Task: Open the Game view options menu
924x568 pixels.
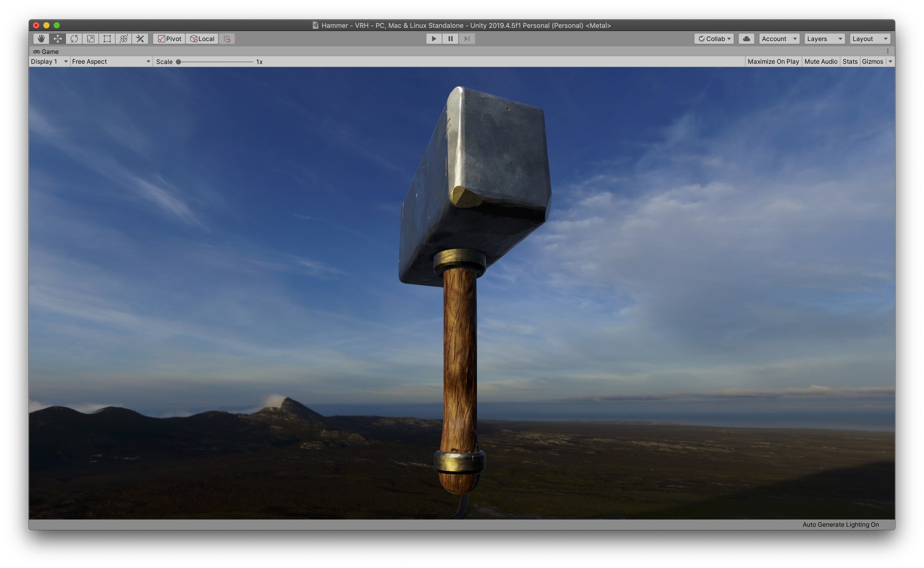Action: (888, 52)
